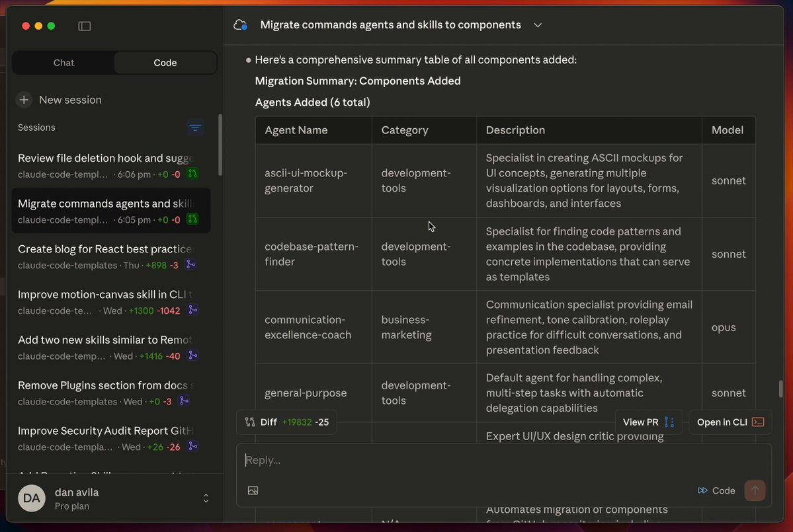Click the conversation scrollbar thumb
Screen dimensions: 793x532
tap(780, 389)
